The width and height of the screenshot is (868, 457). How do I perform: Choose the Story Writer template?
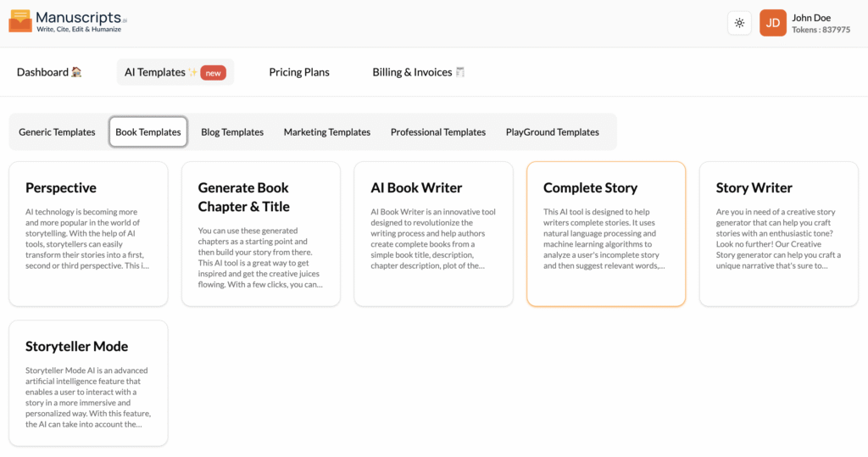click(779, 234)
